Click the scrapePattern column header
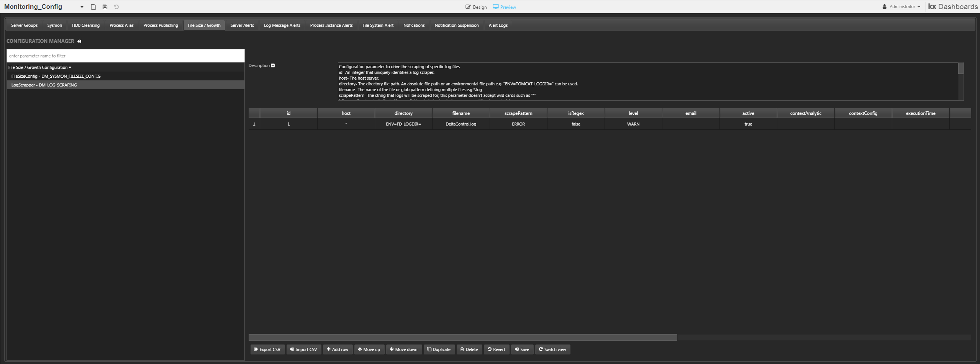Image resolution: width=980 pixels, height=364 pixels. [518, 113]
